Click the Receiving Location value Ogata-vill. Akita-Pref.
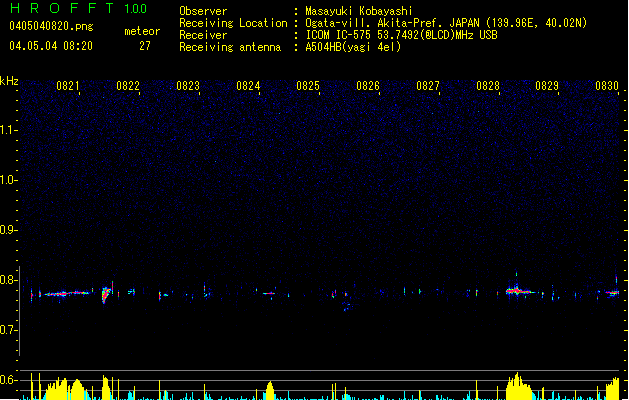The image size is (629, 400). coord(372,23)
